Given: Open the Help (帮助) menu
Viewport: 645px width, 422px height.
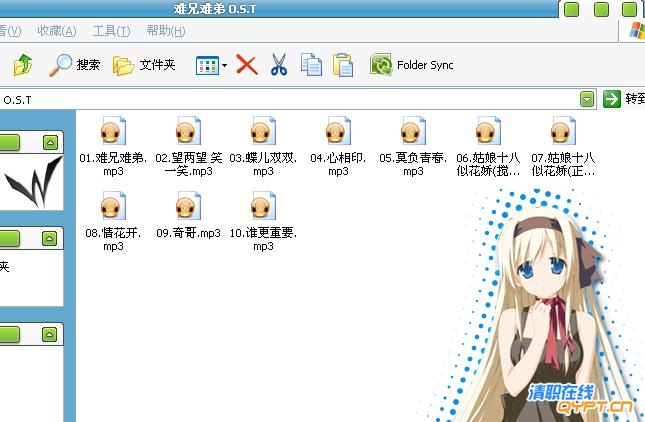Looking at the screenshot, I should click(x=166, y=31).
